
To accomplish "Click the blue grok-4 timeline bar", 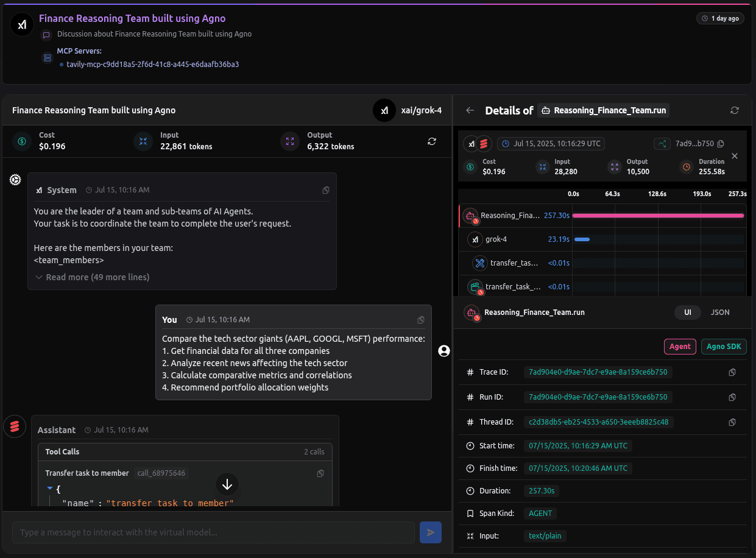I will (x=582, y=239).
